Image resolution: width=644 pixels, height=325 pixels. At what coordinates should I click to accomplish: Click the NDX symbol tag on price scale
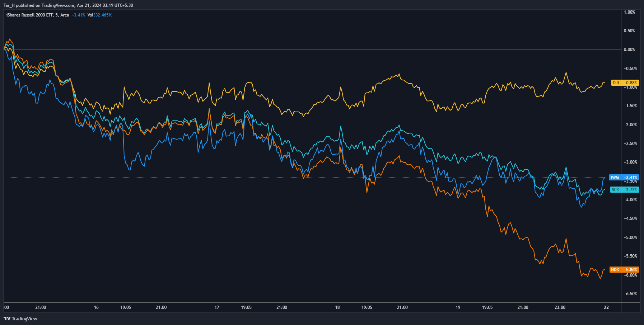point(615,270)
